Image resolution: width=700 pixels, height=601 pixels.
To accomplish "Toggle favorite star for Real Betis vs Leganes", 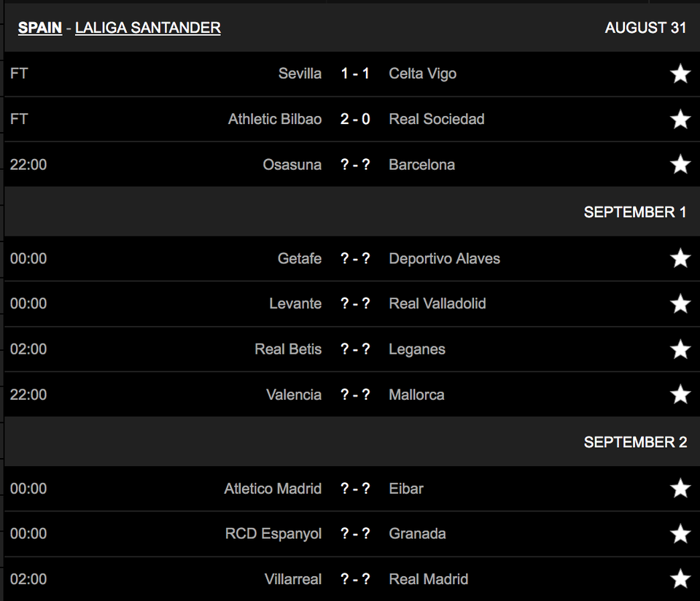I will click(680, 349).
